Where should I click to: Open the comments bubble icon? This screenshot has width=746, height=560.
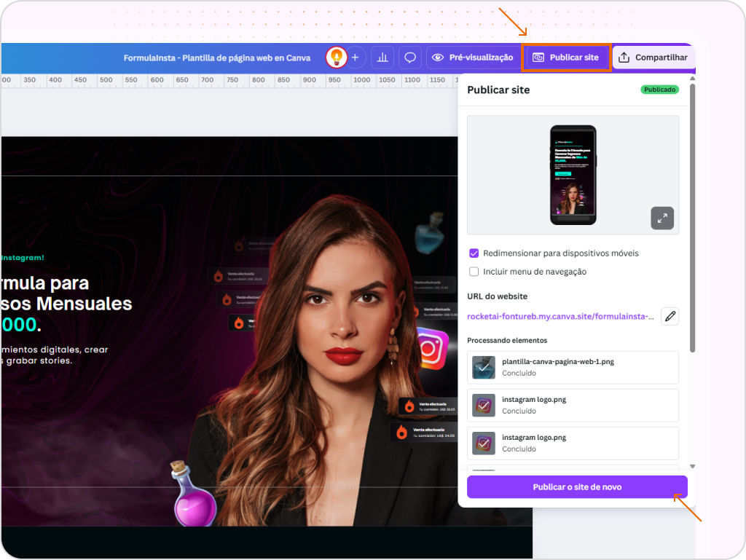click(409, 57)
